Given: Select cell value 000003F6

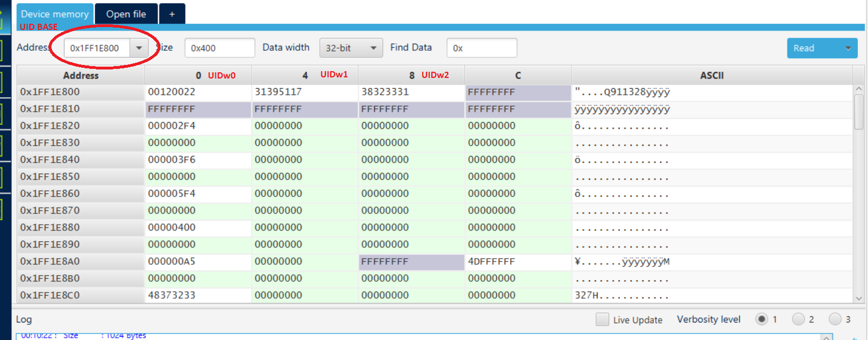Looking at the screenshot, I should (x=198, y=160).
